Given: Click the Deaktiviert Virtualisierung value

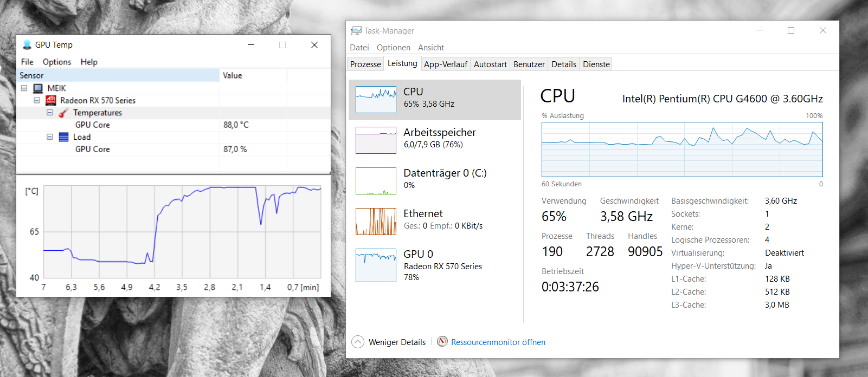Looking at the screenshot, I should (x=785, y=253).
